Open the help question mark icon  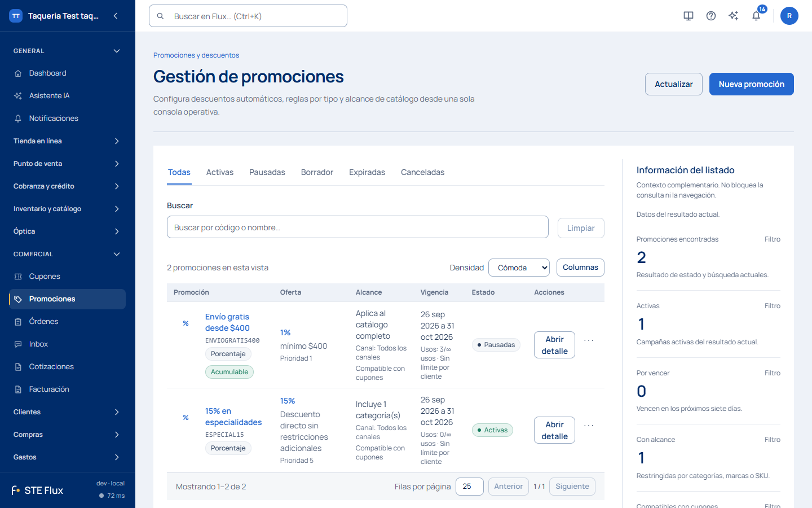(711, 16)
